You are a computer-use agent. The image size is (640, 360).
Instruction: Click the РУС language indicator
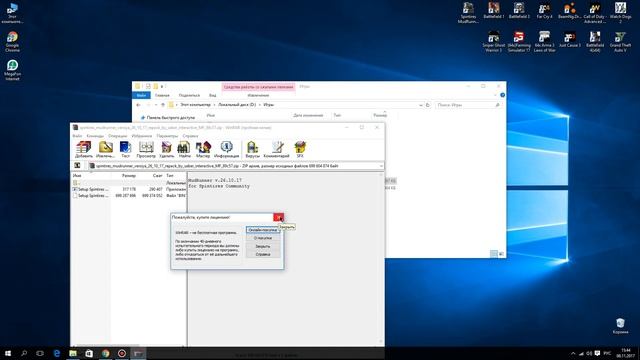[607, 353]
